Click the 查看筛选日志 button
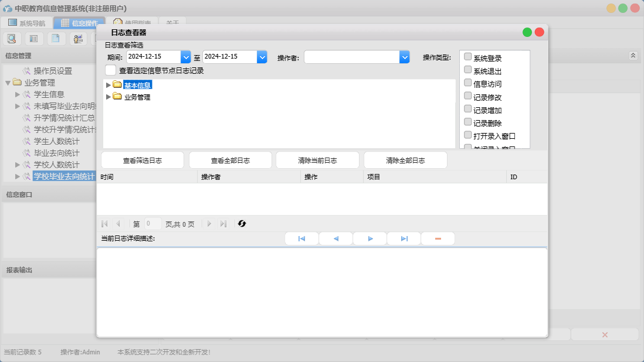This screenshot has height=362, width=644. [143, 160]
